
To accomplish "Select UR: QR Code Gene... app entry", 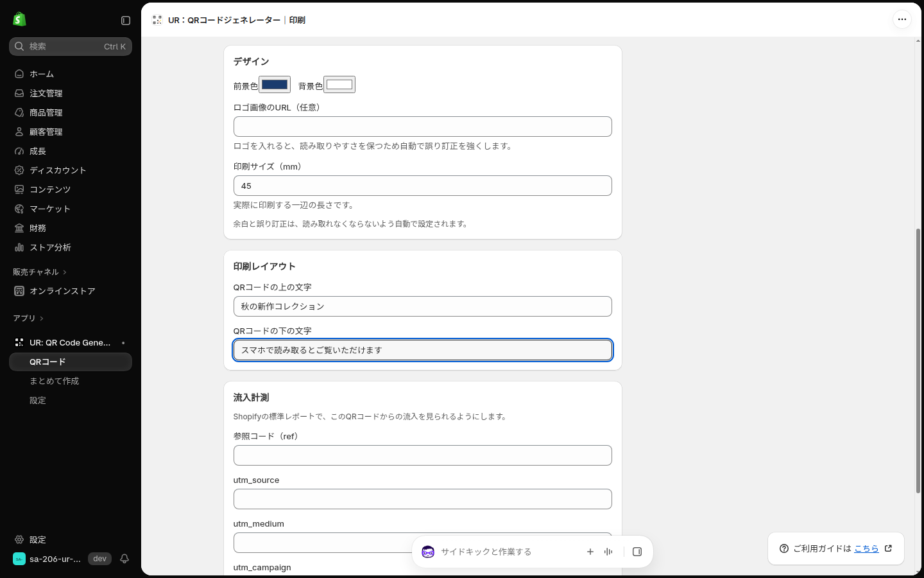I will click(71, 342).
